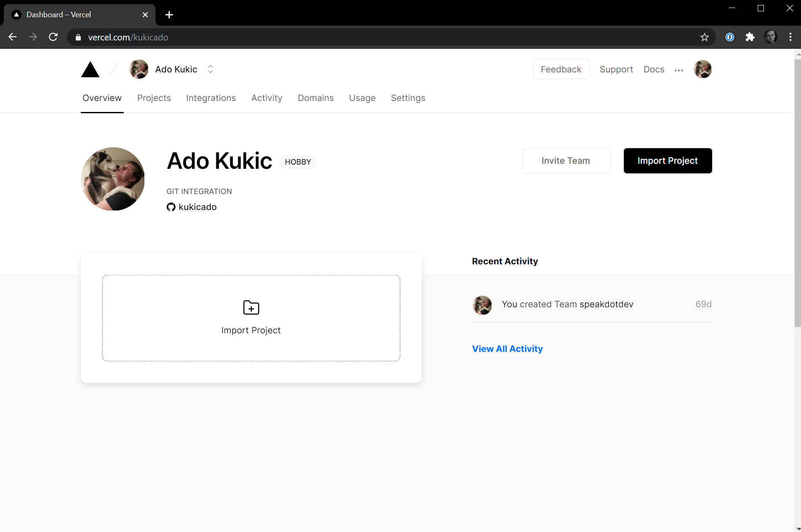
Task: Switch to the Overview tab
Action: [102, 98]
